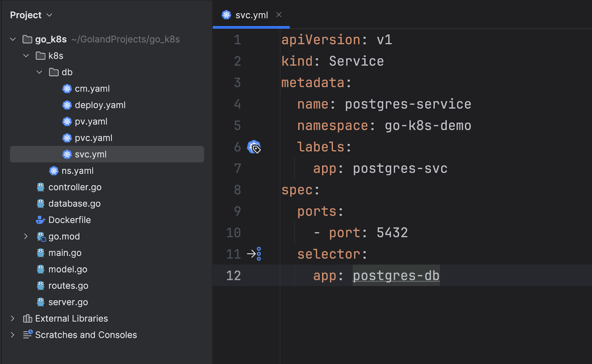
Task: Click the k8s folder icon
Action: tap(41, 56)
